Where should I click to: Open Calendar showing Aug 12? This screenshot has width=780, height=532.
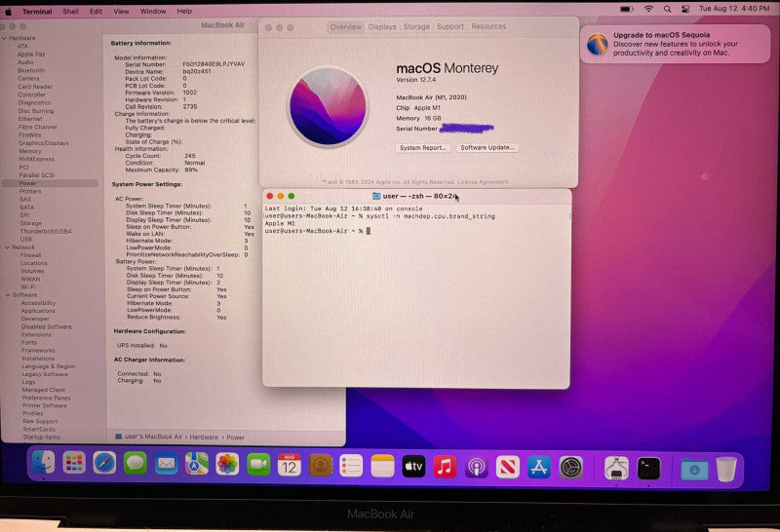(289, 465)
